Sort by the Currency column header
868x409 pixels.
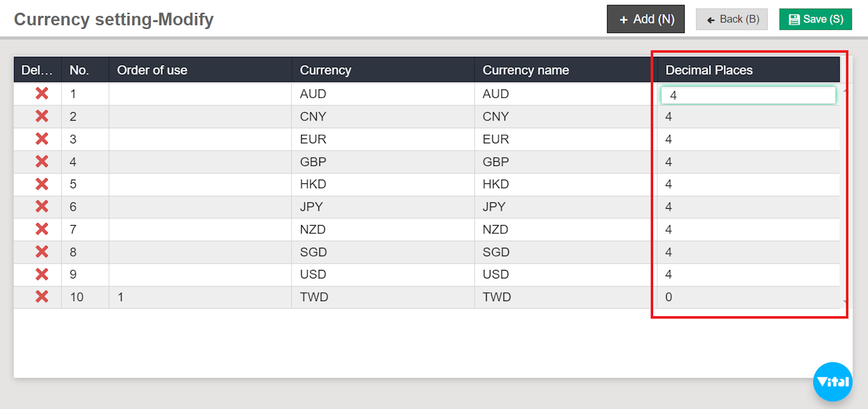point(325,70)
